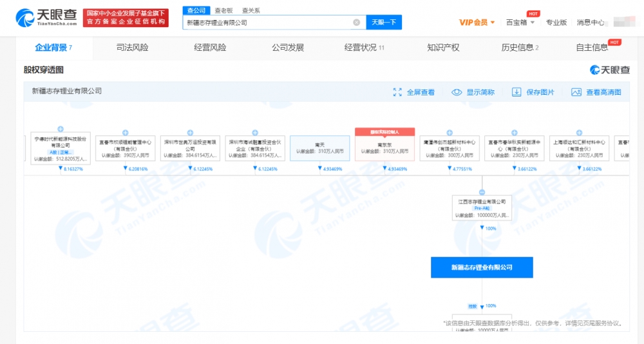Screen dimensions: 644x344
Task: Select the 上海顺达和汇新材料中心 card
Action: click(579, 148)
